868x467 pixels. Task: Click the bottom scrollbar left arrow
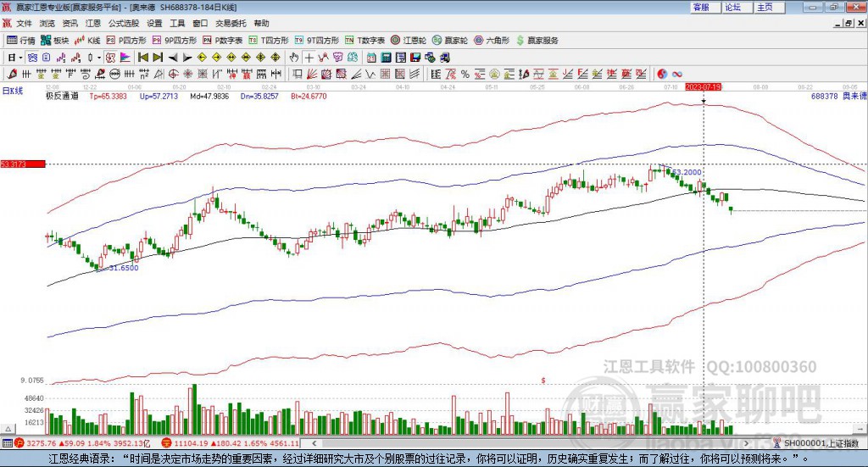(x=314, y=443)
